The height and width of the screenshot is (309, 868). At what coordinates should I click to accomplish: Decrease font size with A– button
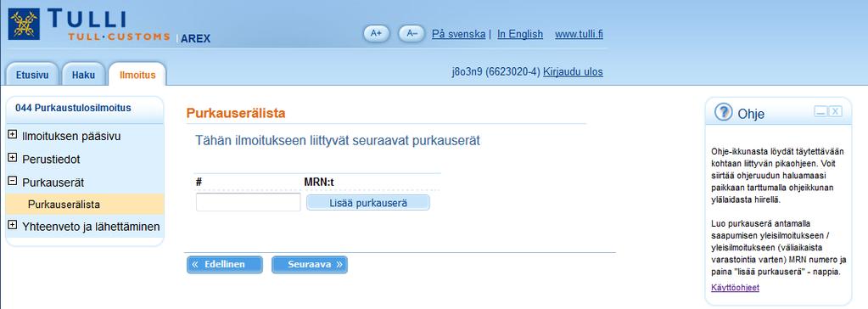412,33
